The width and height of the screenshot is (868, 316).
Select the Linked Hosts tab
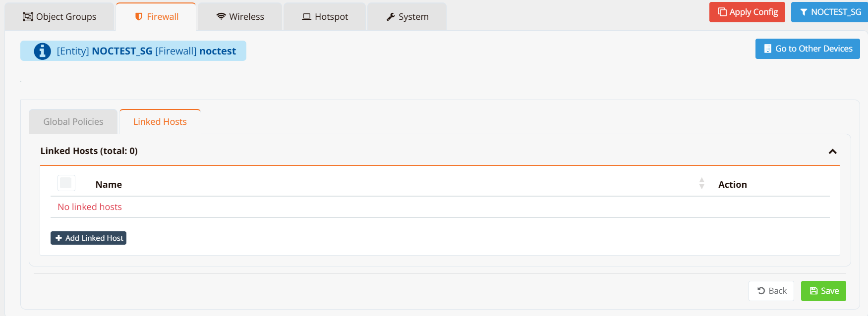(160, 122)
